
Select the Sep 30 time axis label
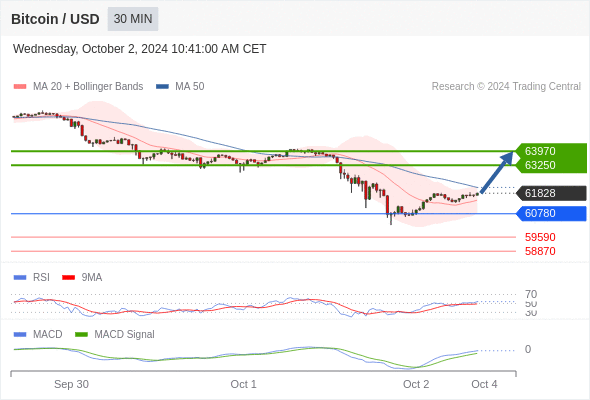click(71, 384)
